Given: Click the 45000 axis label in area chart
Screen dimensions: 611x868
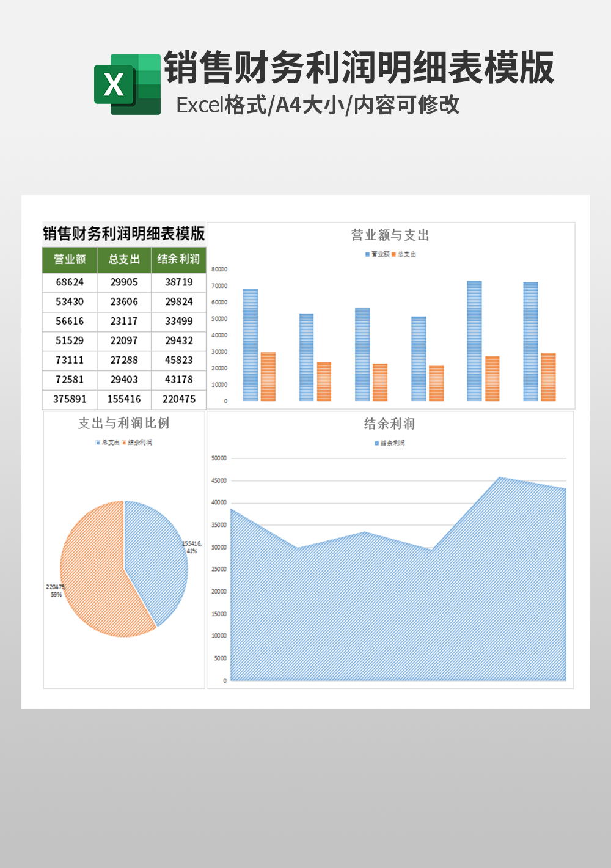Looking at the screenshot, I should point(219,481).
